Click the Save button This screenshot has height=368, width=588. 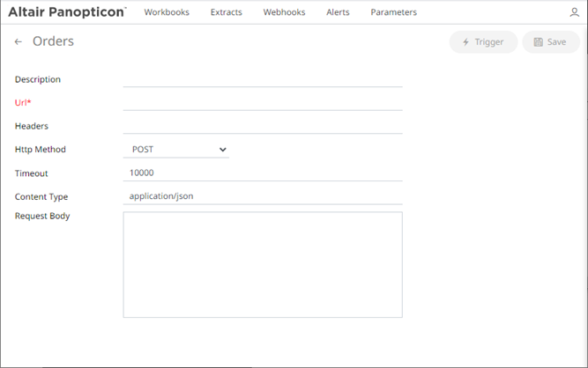point(550,42)
